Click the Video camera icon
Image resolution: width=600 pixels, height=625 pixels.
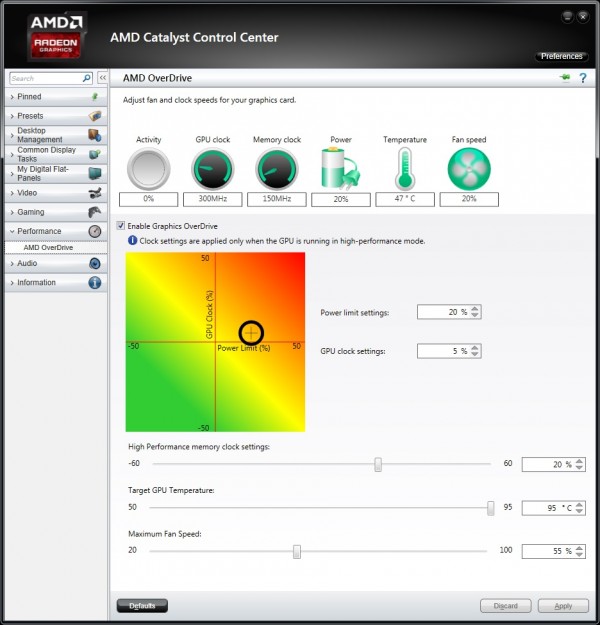point(95,193)
